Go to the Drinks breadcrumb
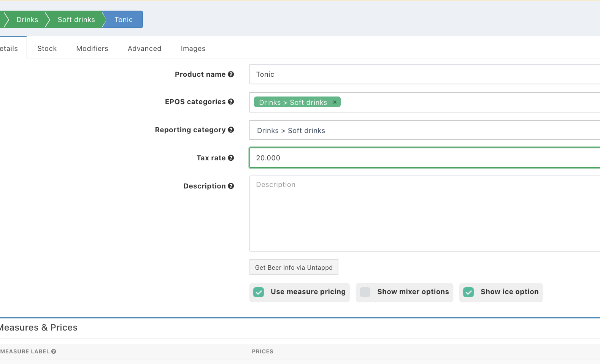 (27, 20)
